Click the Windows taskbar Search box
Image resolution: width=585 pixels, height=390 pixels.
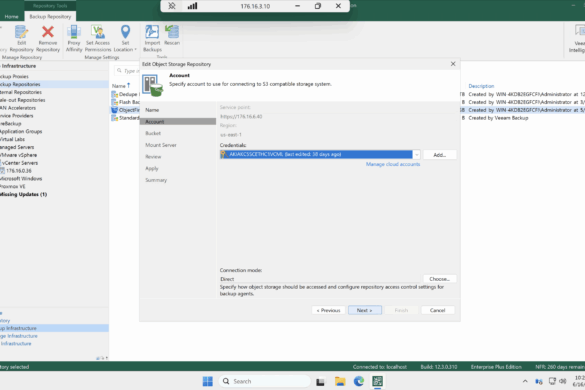(265, 381)
